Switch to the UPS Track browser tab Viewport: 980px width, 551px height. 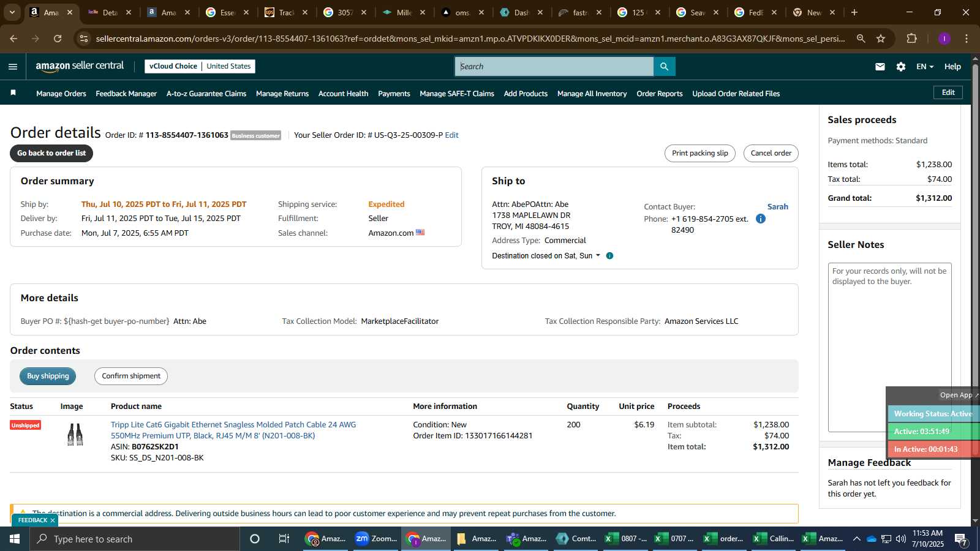tap(286, 12)
